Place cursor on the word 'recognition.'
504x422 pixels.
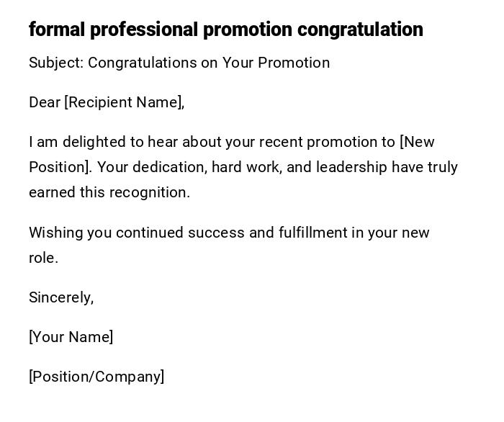point(150,192)
